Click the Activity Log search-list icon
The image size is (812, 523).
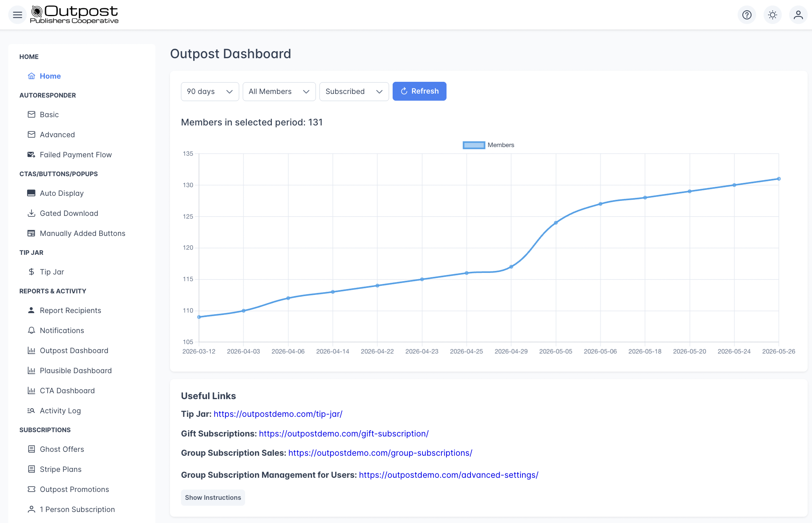pos(31,411)
